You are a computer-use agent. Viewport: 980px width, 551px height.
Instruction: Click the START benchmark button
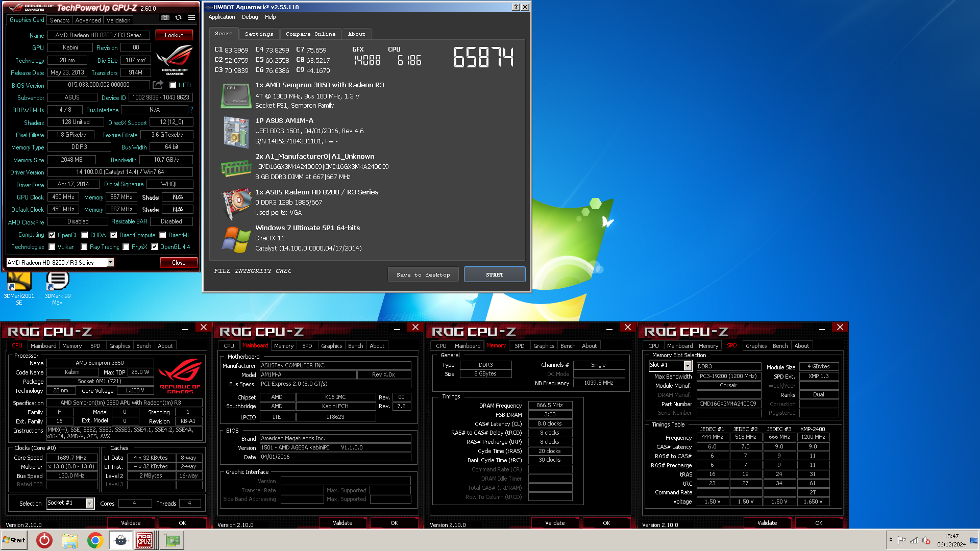[495, 274]
